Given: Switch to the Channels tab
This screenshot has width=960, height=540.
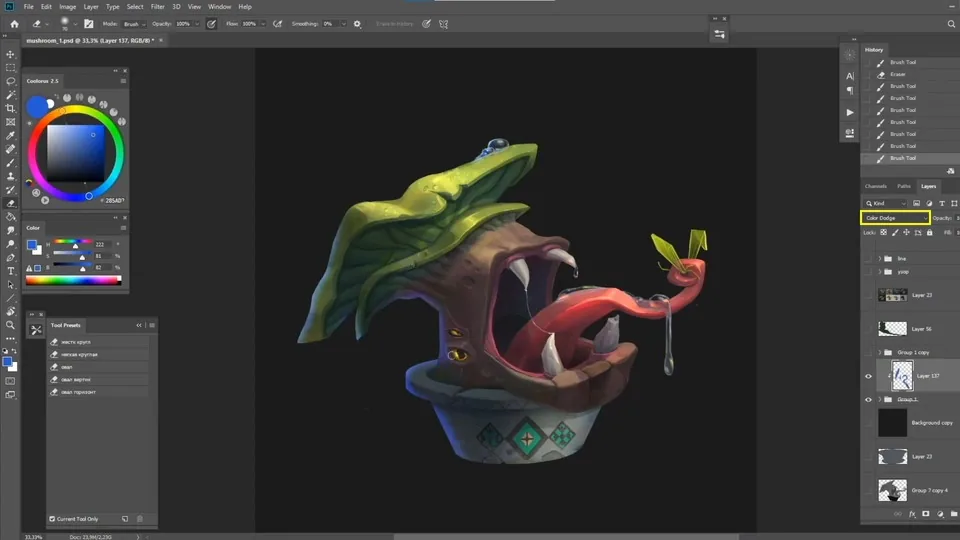Looking at the screenshot, I should tap(876, 186).
